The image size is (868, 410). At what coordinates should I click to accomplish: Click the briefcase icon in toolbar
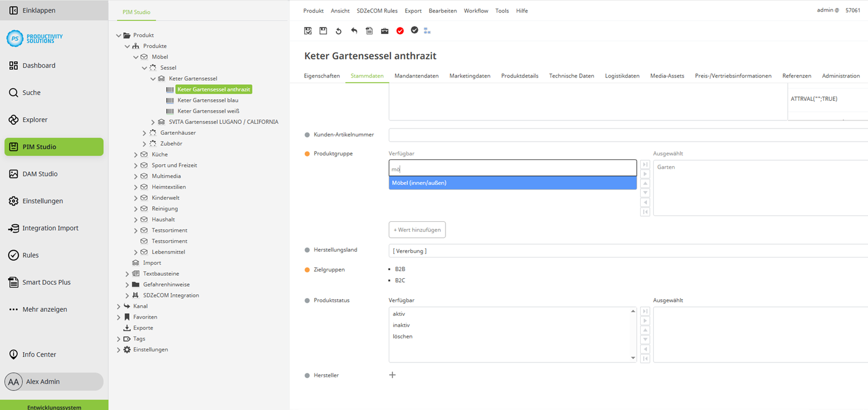(x=385, y=31)
